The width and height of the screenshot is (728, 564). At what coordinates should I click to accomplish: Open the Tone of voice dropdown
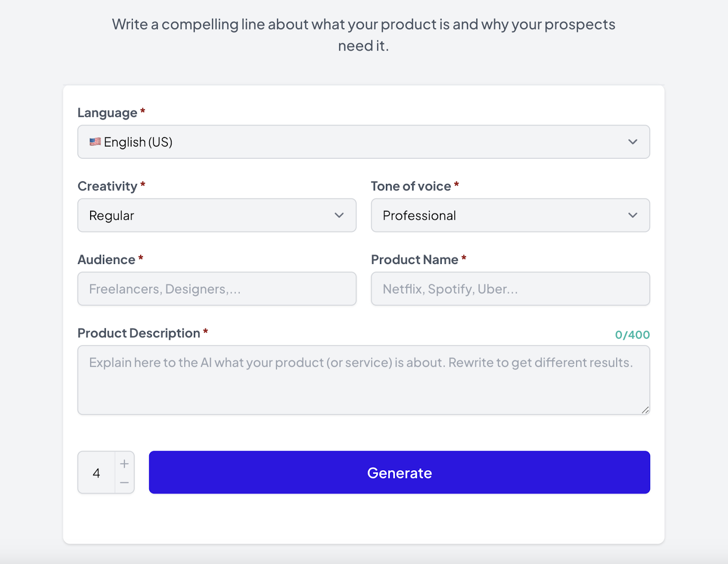tap(510, 215)
